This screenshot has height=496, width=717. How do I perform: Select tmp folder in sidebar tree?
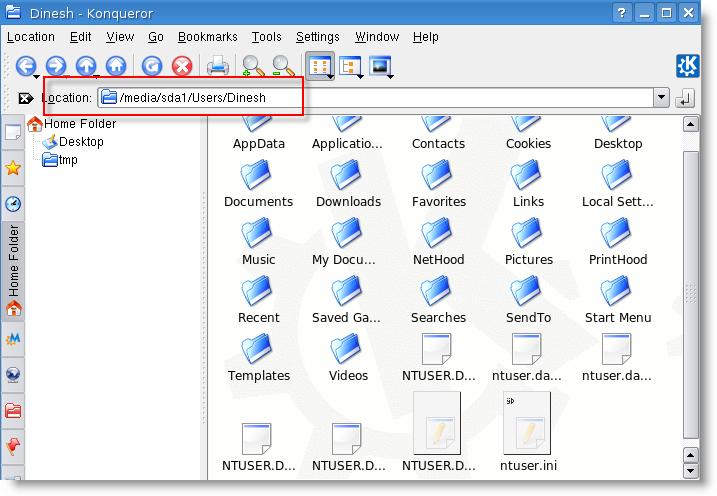click(60, 160)
